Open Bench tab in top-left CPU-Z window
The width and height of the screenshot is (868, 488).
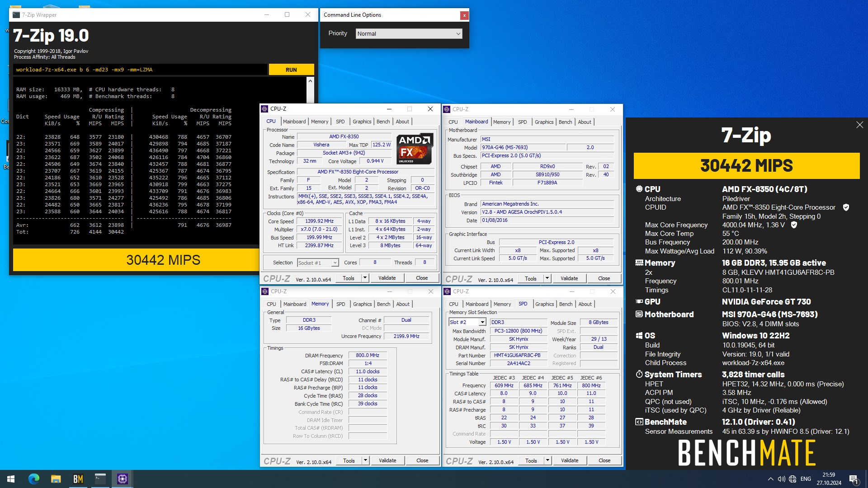point(383,122)
